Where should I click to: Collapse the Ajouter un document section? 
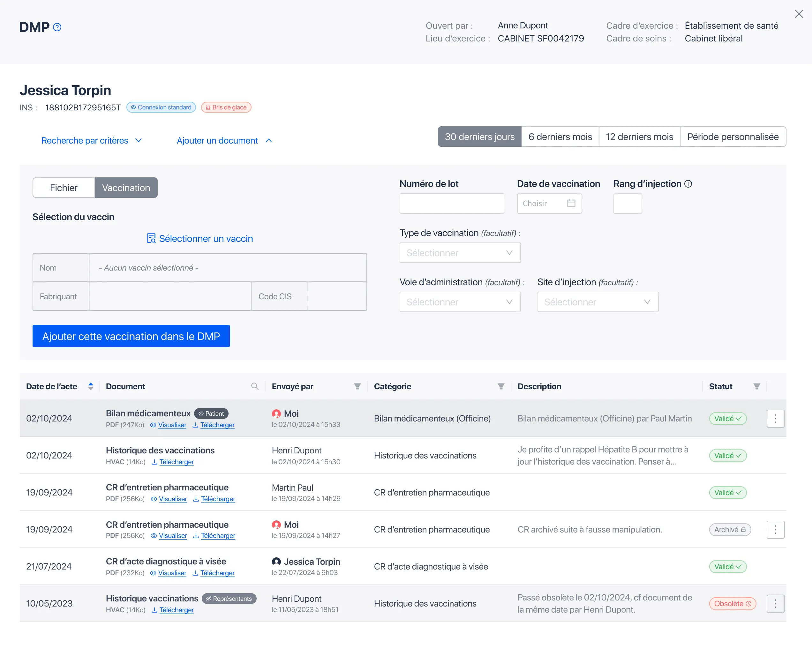[225, 140]
